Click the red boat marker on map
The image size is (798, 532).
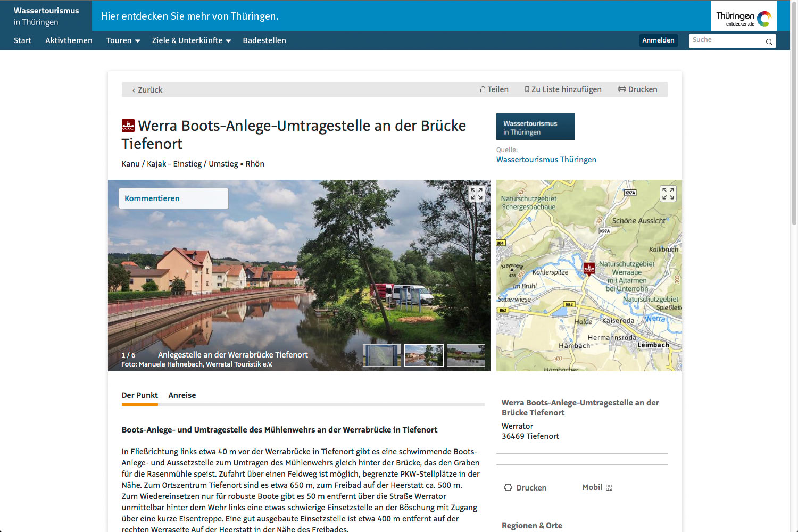589,269
